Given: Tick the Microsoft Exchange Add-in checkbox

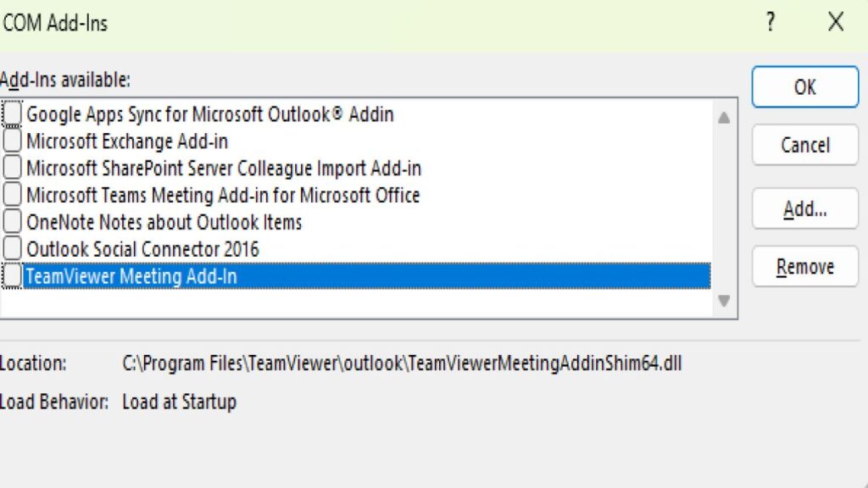Looking at the screenshot, I should (x=13, y=141).
